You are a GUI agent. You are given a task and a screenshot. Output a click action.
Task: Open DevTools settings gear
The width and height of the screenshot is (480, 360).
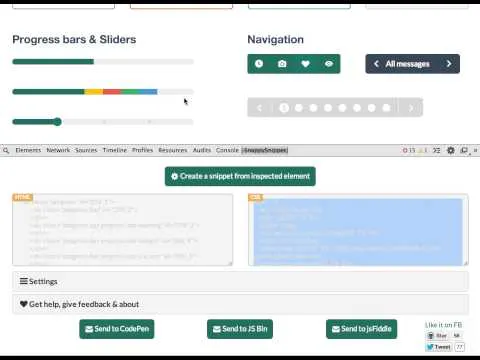tap(451, 150)
